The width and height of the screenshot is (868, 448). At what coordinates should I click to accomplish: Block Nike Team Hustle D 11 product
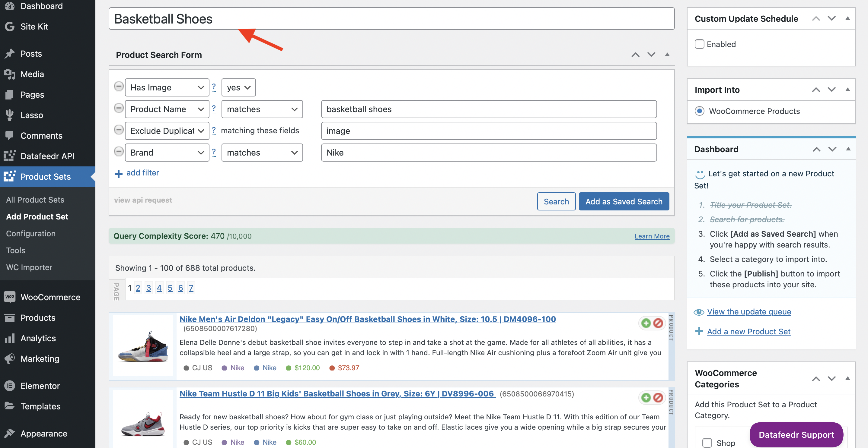pyautogui.click(x=658, y=398)
